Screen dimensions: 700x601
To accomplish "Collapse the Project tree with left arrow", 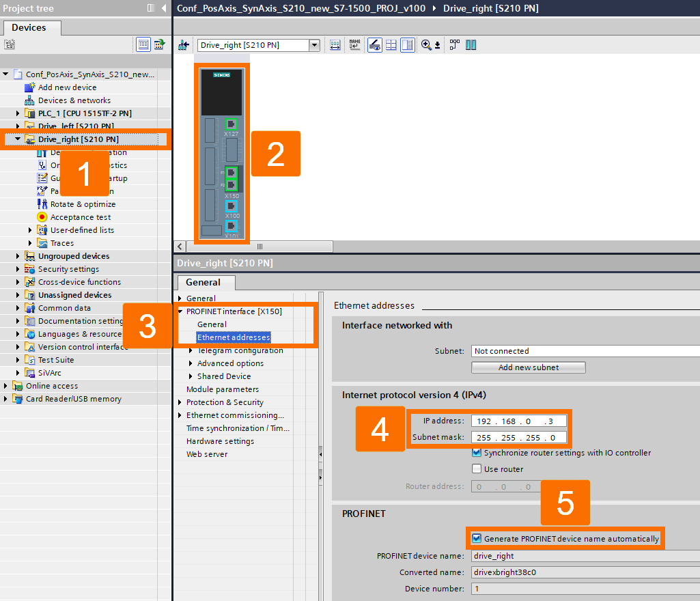I will (164, 8).
